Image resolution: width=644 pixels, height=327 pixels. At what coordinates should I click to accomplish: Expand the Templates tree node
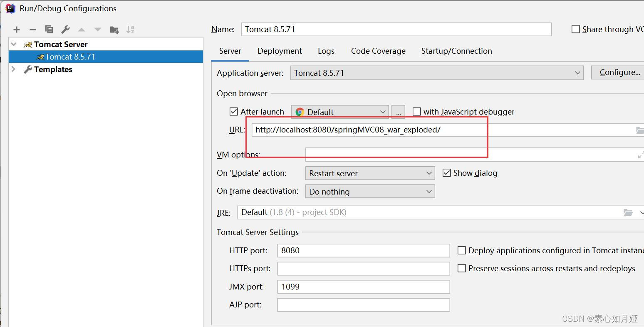click(x=13, y=69)
